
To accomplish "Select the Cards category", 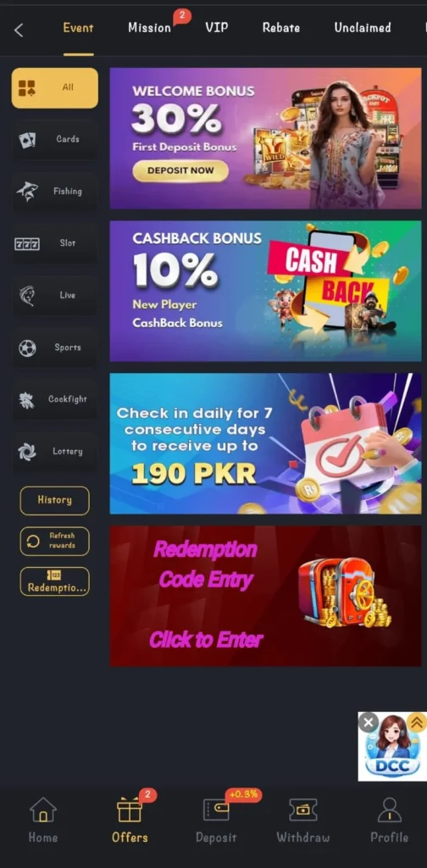I will click(55, 140).
